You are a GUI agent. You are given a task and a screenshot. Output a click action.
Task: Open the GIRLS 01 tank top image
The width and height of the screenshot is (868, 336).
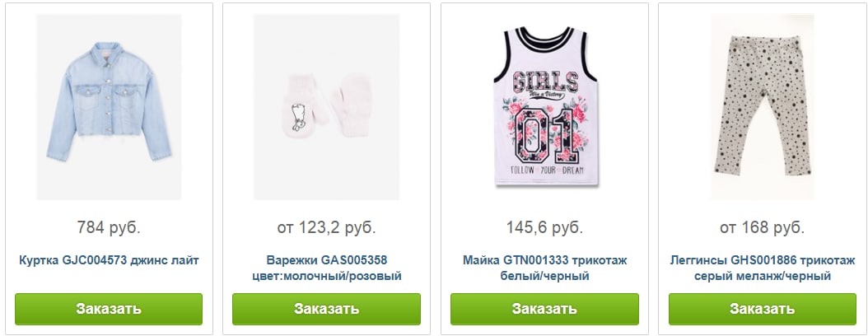click(544, 107)
